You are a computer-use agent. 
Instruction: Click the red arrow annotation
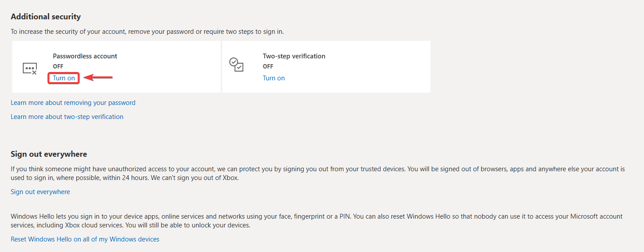98,78
